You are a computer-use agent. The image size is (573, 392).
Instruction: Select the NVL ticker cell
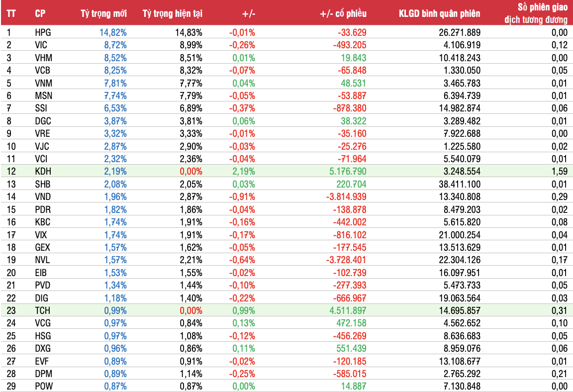click(42, 260)
